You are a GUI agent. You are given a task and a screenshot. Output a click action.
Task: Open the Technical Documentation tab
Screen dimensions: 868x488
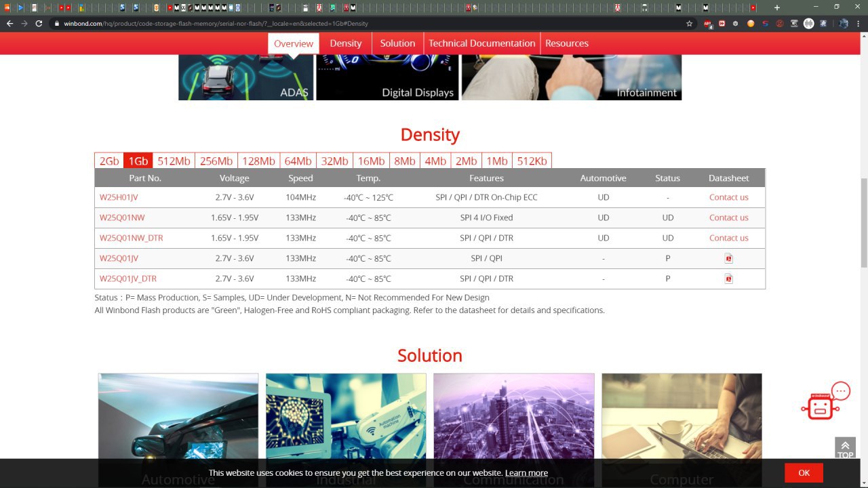(x=482, y=43)
